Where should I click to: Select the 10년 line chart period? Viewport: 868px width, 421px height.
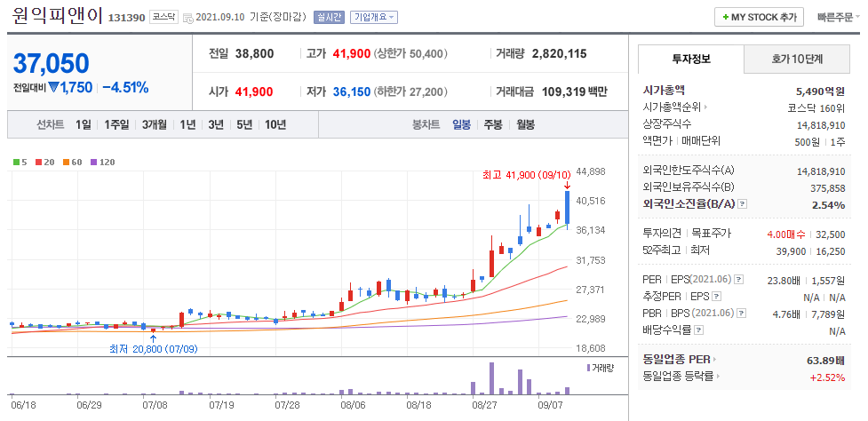point(275,124)
